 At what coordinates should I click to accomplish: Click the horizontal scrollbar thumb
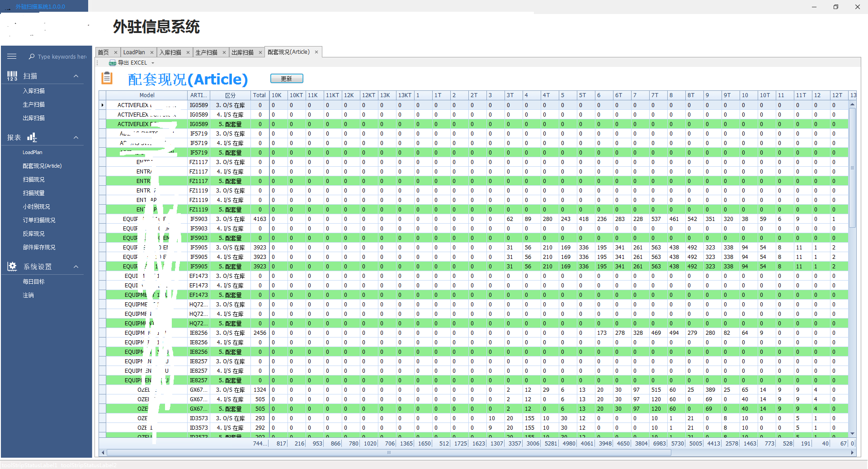click(x=389, y=453)
